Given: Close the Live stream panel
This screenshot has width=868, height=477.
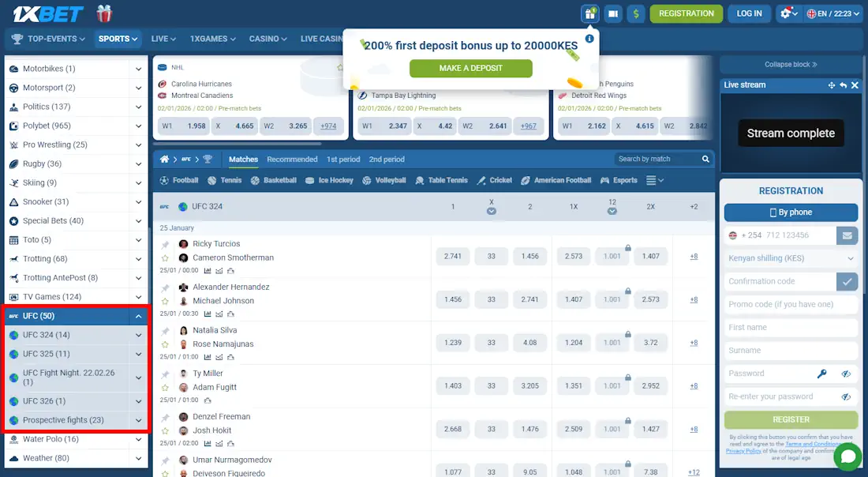Looking at the screenshot, I should pyautogui.click(x=856, y=85).
